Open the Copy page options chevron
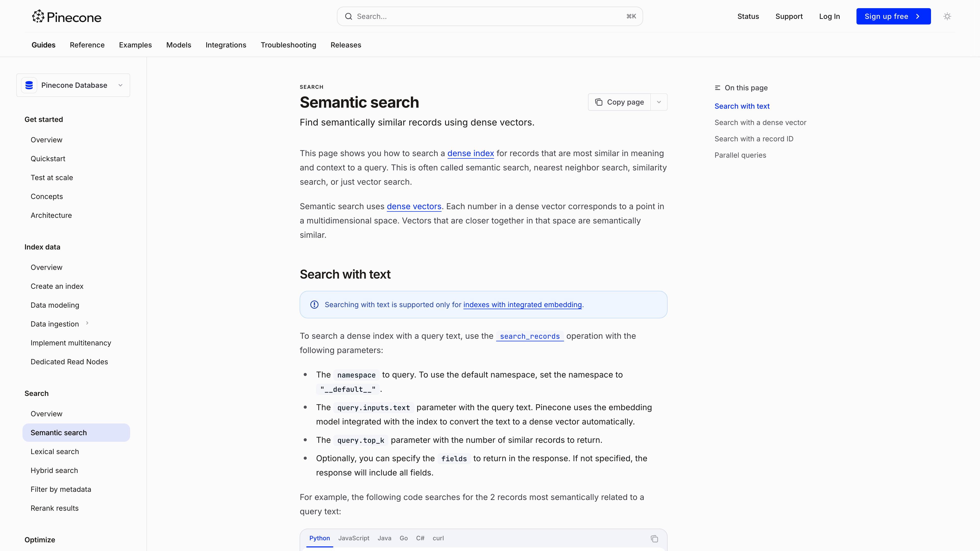980x551 pixels. pyautogui.click(x=659, y=102)
